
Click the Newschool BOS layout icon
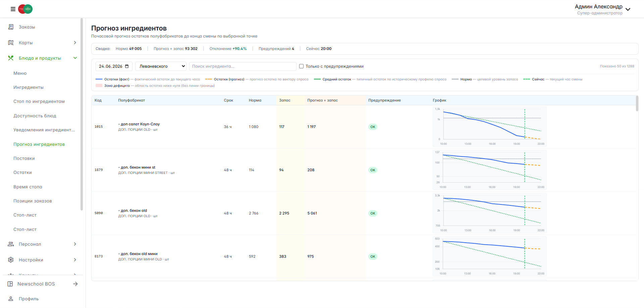(x=10, y=284)
